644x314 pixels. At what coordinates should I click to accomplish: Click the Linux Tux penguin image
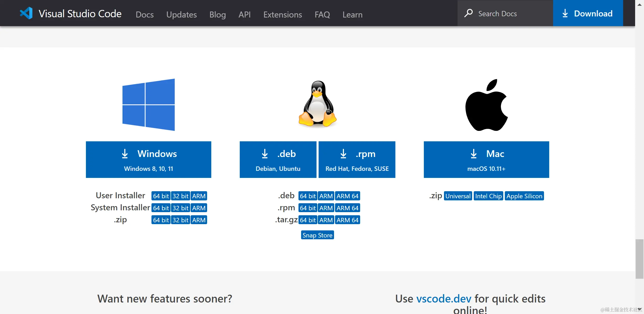(x=318, y=104)
